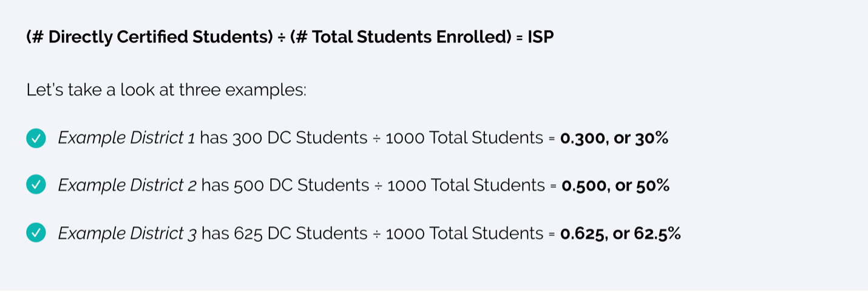
Task: Click the '625 DC Students' text
Action: coord(300,233)
